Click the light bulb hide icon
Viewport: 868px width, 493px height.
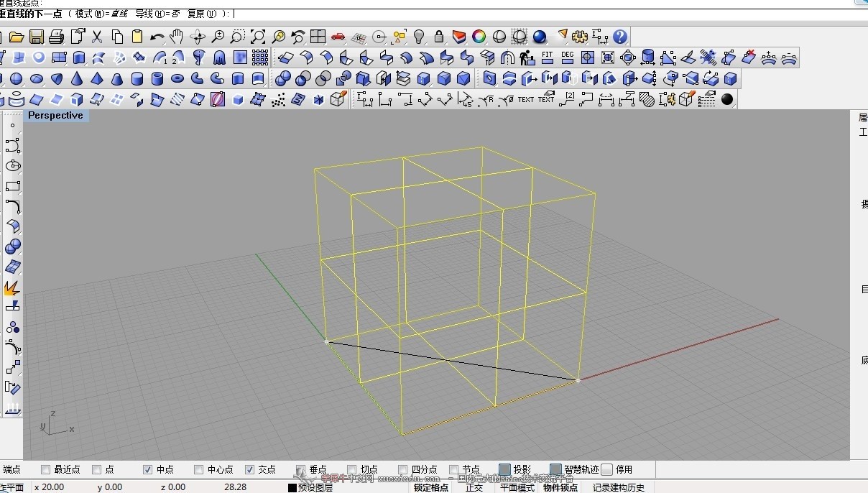(x=419, y=37)
